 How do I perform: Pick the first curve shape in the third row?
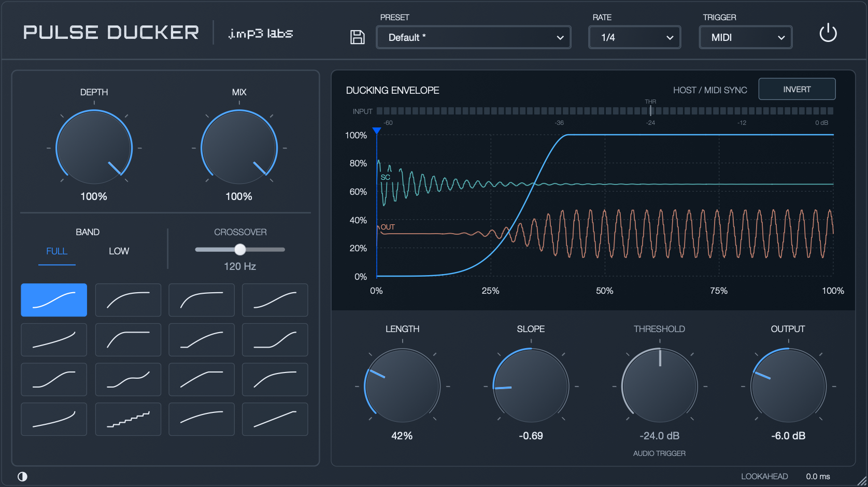coord(54,379)
